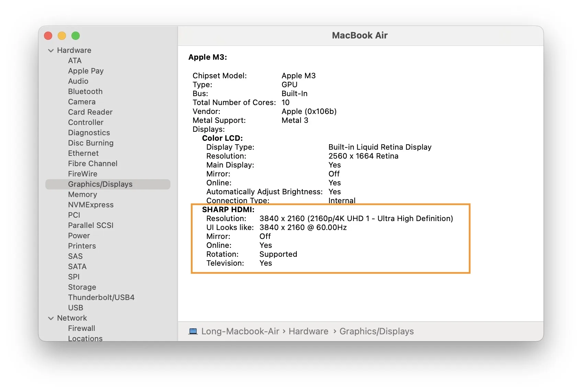The image size is (582, 392).
Task: Select USB in the sidebar
Action: click(x=76, y=308)
